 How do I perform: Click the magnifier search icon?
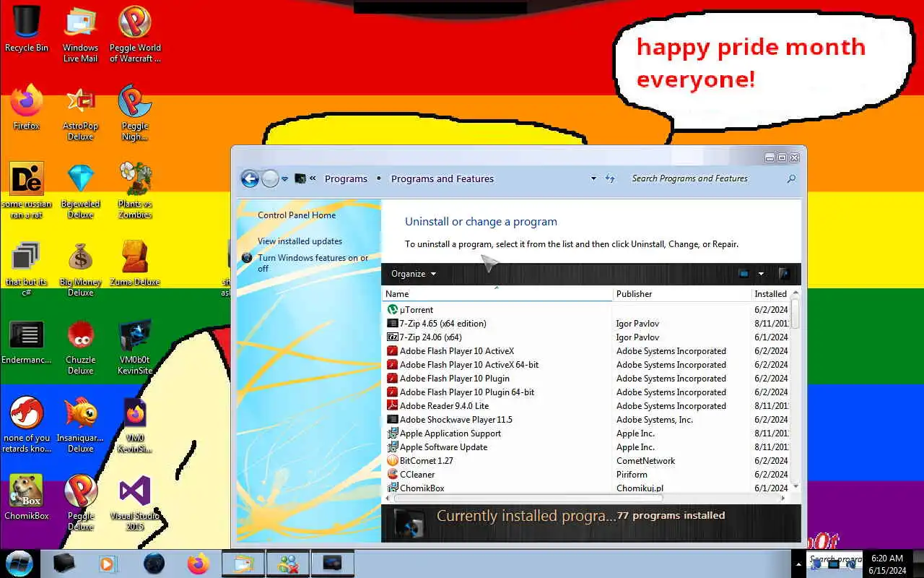coord(791,178)
